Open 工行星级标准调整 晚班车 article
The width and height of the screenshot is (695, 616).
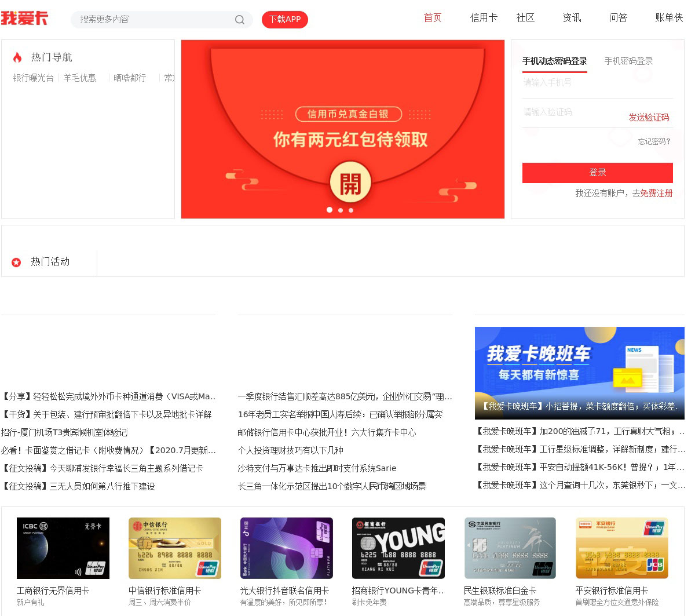[580, 450]
